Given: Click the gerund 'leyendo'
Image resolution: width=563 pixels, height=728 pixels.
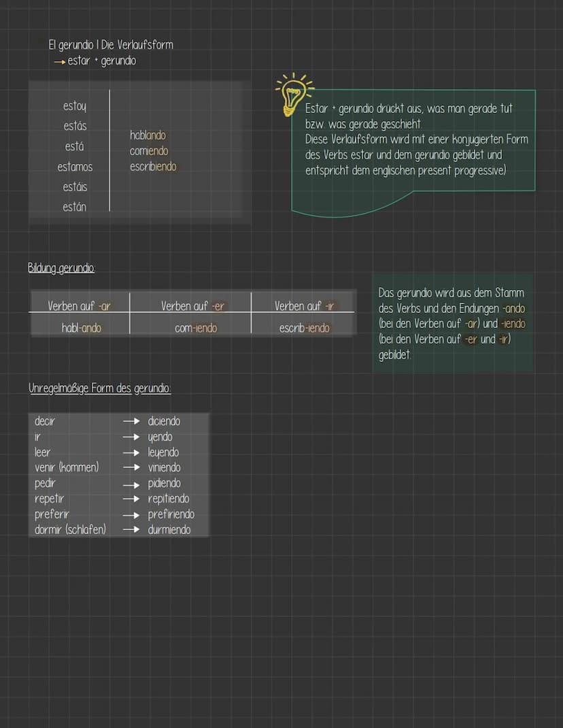Looking at the screenshot, I should coord(163,452).
